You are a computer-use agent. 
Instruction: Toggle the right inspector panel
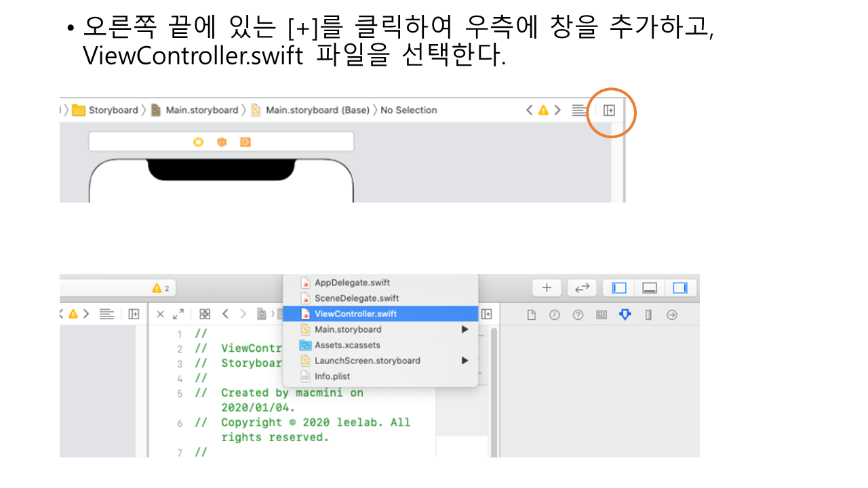(680, 288)
